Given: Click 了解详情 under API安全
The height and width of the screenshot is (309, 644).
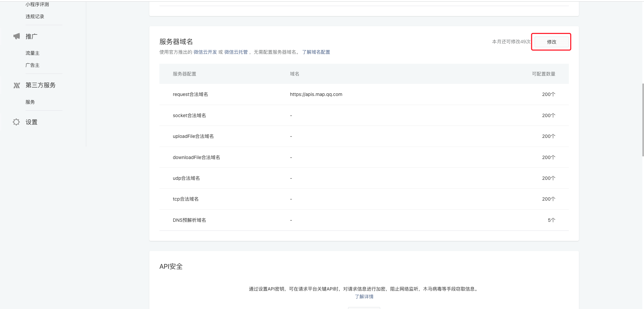Looking at the screenshot, I should (x=364, y=297).
